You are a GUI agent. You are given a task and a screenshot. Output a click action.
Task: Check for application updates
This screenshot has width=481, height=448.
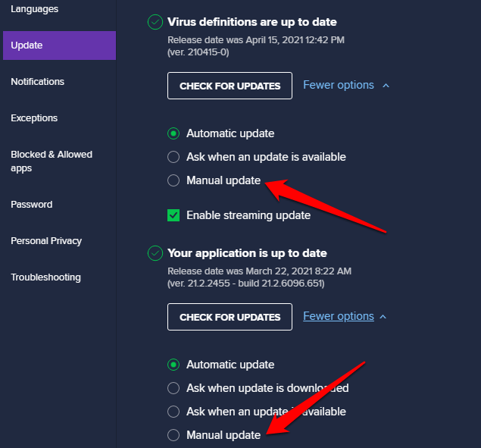tap(230, 317)
